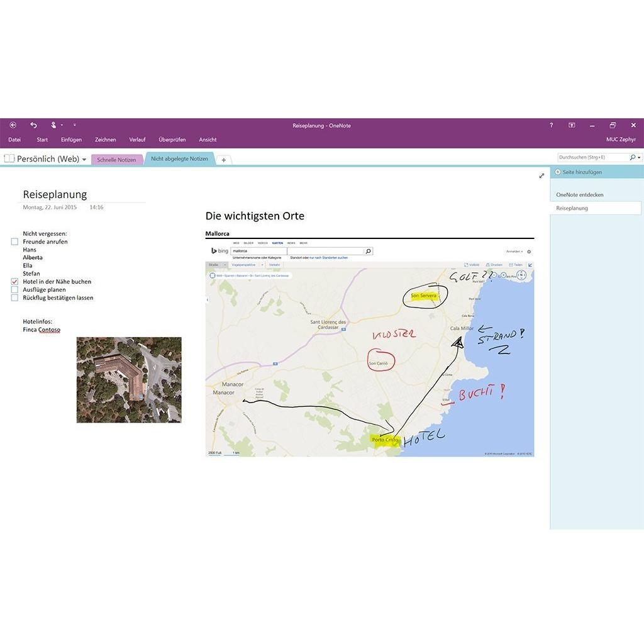This screenshot has width=644, height=644.
Task: Select the aerial hotel photo
Action: tap(129, 380)
